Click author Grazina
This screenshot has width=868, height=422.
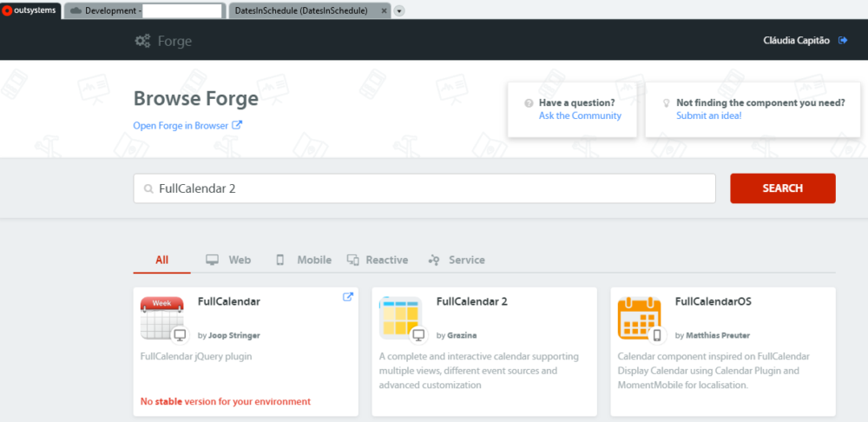click(x=462, y=336)
